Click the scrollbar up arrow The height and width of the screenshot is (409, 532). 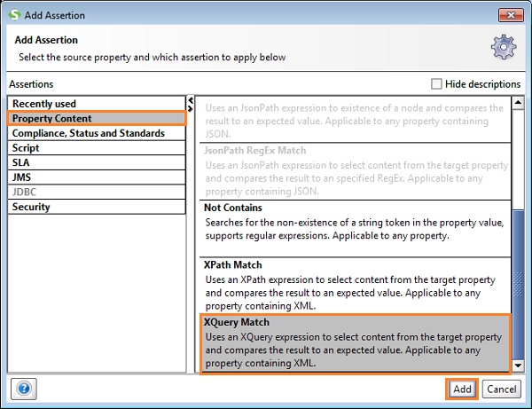point(518,103)
